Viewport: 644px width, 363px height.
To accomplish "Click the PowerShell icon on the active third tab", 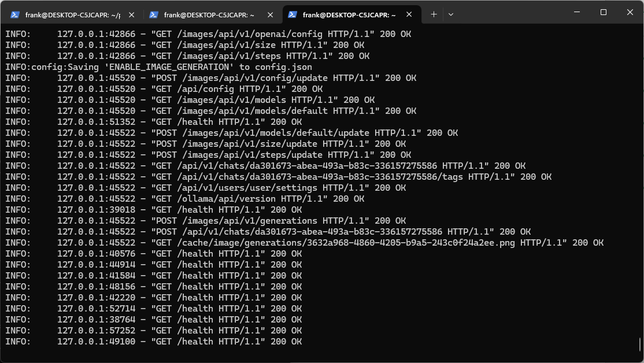I will (293, 15).
